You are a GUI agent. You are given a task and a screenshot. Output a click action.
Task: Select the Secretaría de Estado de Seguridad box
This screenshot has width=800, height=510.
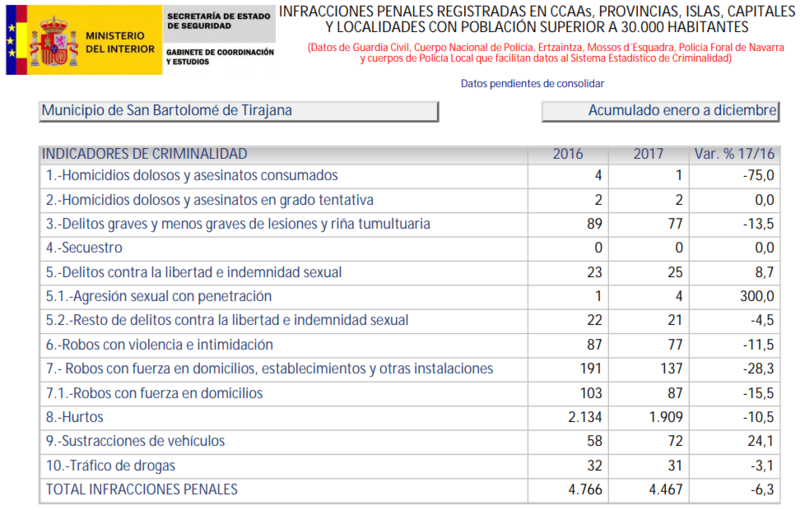pyautogui.click(x=219, y=22)
